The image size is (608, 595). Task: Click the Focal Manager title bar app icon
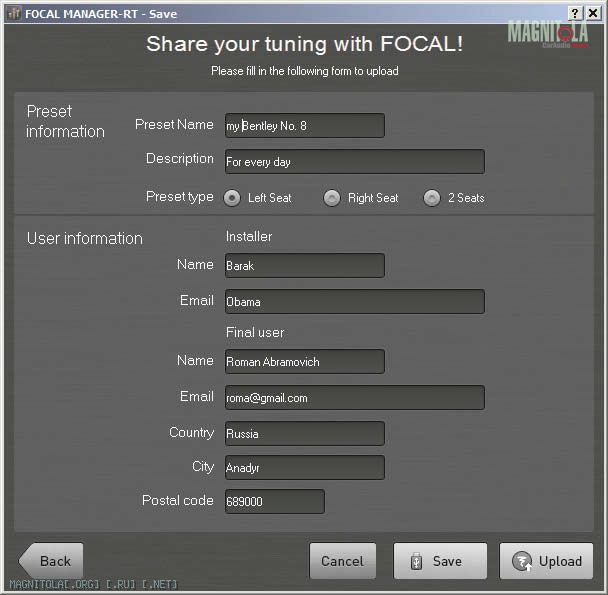(14, 14)
